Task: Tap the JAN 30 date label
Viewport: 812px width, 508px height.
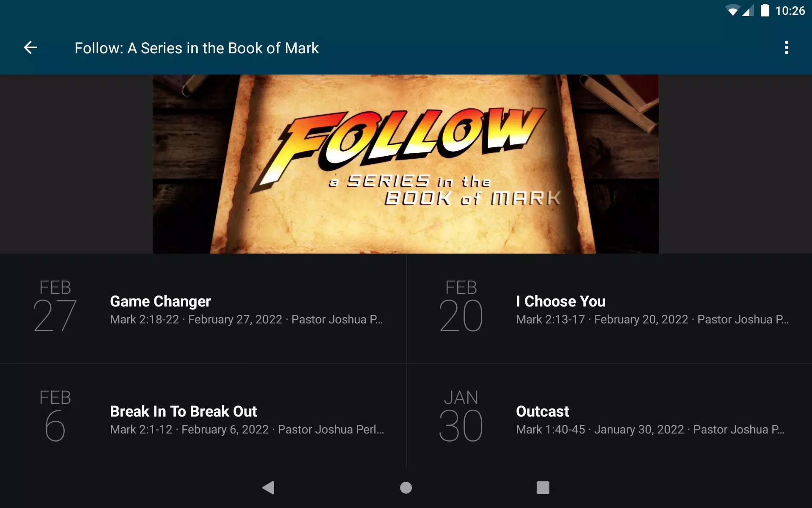Action: click(461, 415)
